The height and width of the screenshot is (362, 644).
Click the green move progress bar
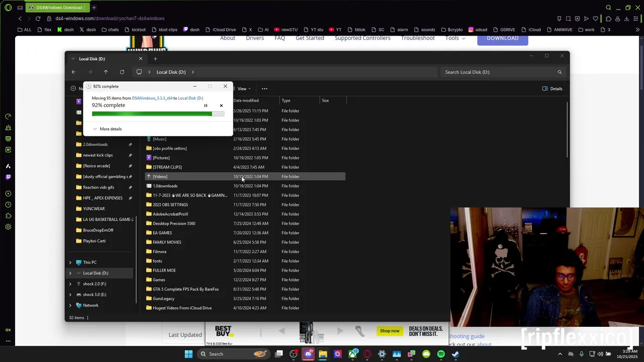coord(158,114)
